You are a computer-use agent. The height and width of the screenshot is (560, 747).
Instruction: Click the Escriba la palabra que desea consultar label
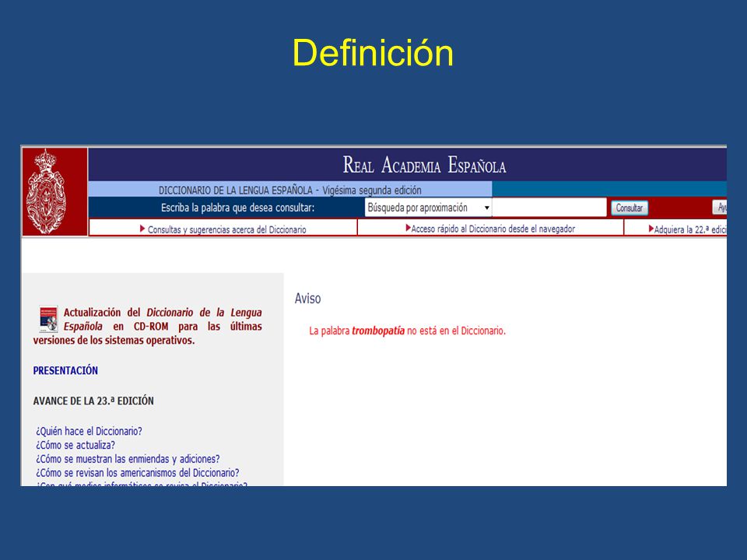pyautogui.click(x=238, y=208)
